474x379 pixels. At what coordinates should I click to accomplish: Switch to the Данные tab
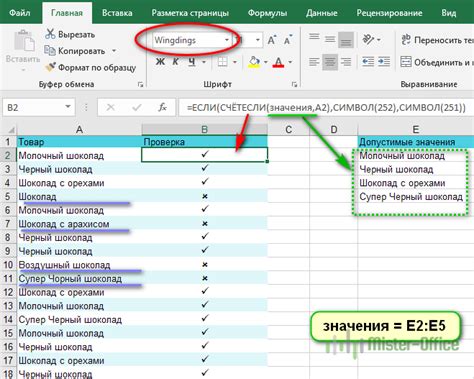point(322,13)
